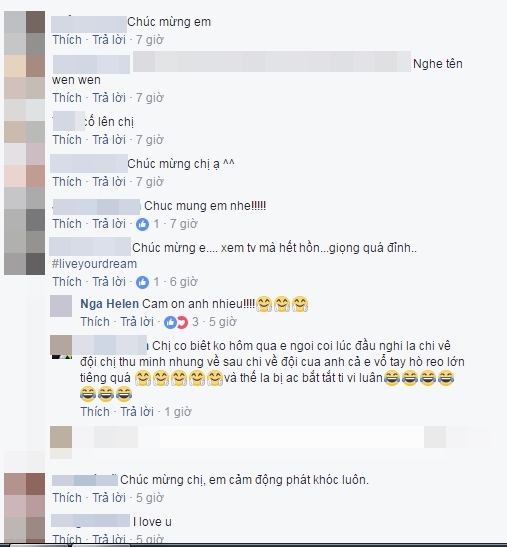
Task: Like Nga Helen's 'Cam on anh nhieu' reply
Action: tap(95, 322)
